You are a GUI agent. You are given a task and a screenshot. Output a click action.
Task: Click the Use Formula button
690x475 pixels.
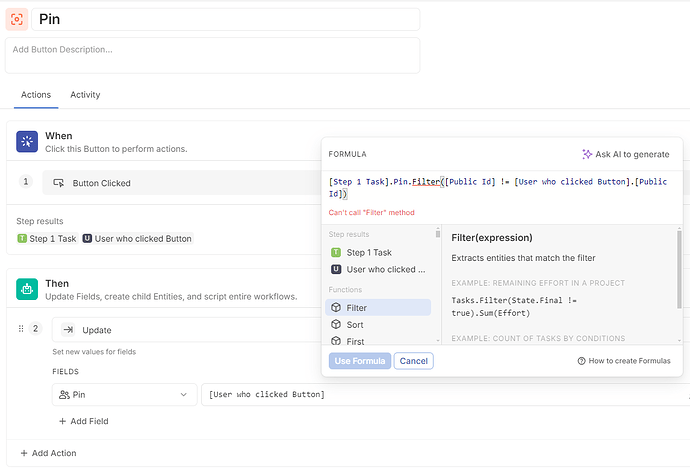(358, 361)
